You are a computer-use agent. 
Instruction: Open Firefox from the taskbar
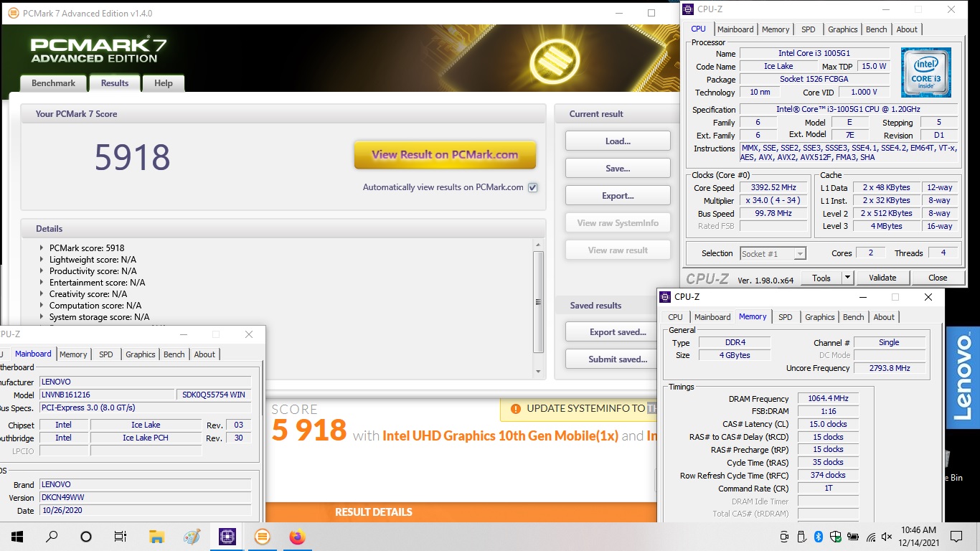(297, 536)
